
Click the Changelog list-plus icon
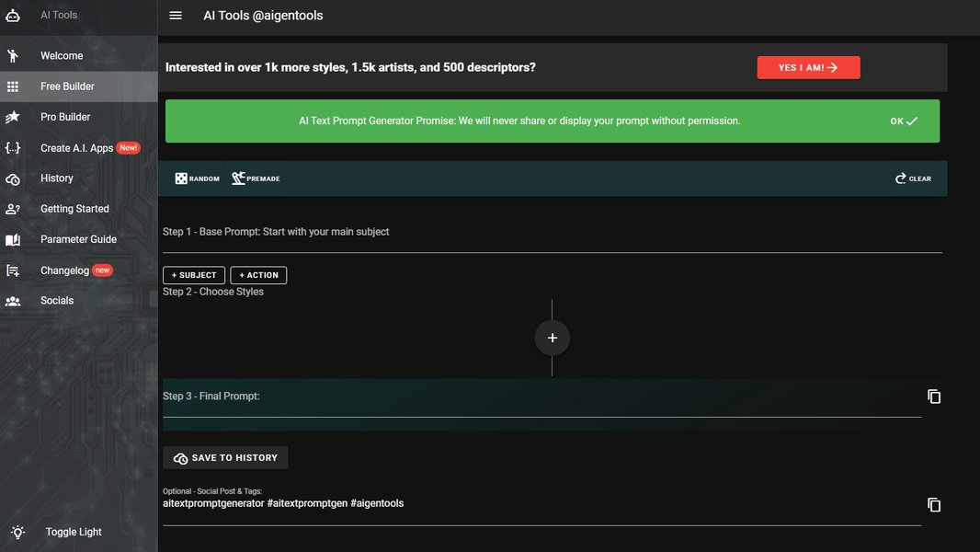[13, 270]
